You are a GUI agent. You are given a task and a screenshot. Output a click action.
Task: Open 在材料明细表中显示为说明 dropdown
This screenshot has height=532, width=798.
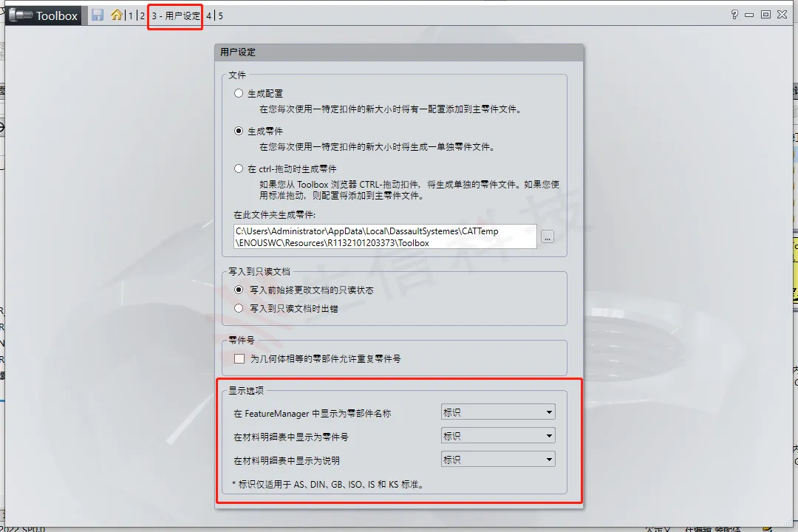tap(498, 460)
